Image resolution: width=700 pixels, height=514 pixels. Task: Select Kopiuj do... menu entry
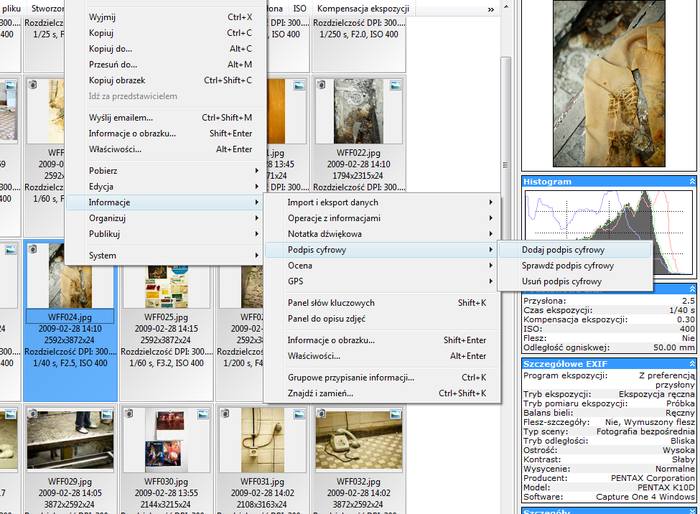click(x=166, y=49)
